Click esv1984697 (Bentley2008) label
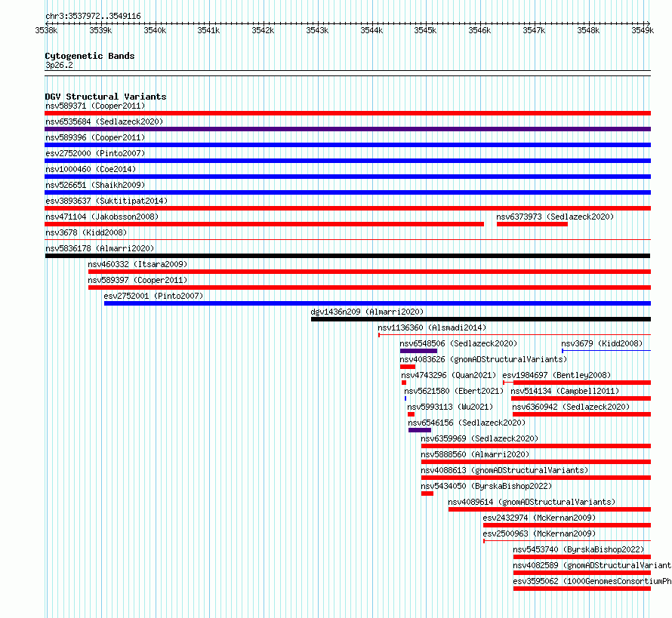Viewport: 672px width, 618px height. [x=556, y=375]
